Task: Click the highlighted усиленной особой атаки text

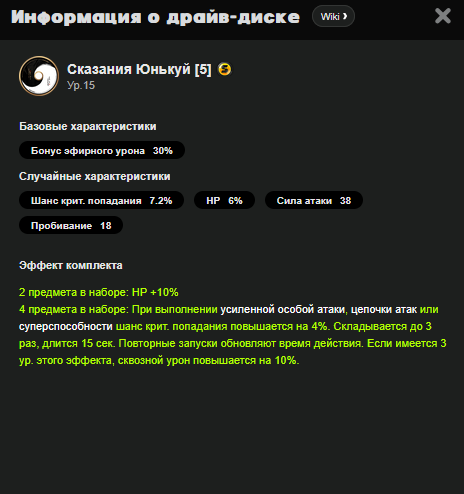Action: (x=282, y=309)
